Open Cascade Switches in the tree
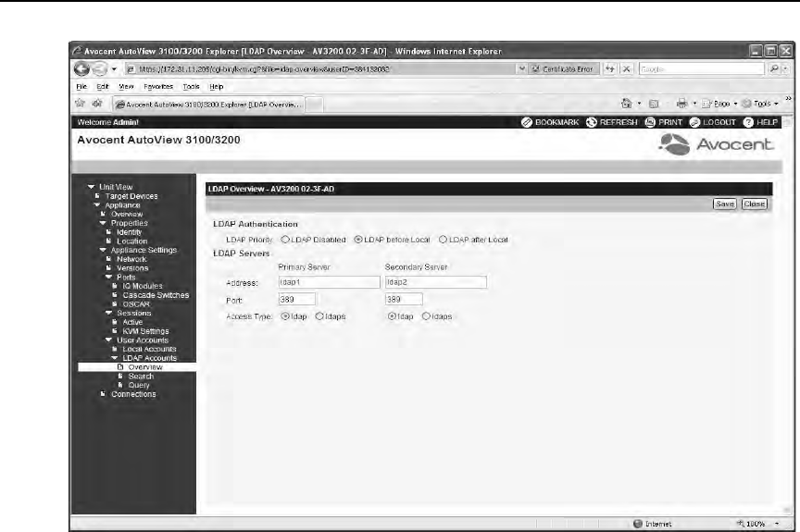Screen dimensions: 800x532 point(156,295)
